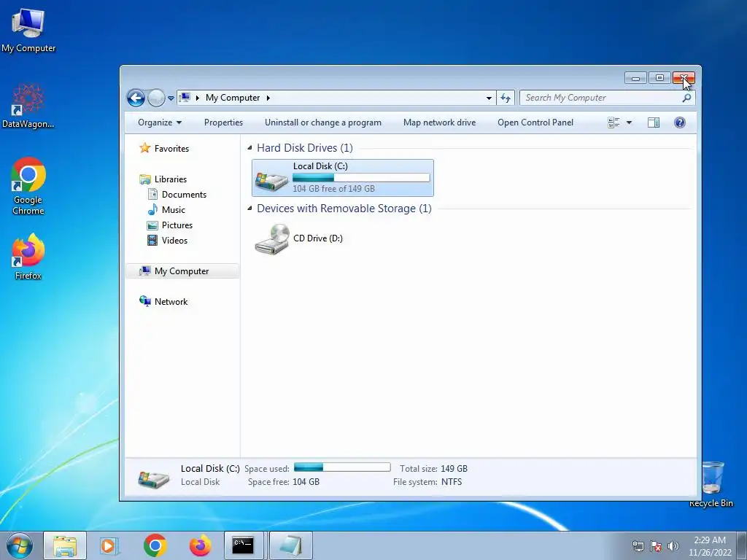The image size is (747, 560).
Task: Open the Music library
Action: tap(166, 209)
